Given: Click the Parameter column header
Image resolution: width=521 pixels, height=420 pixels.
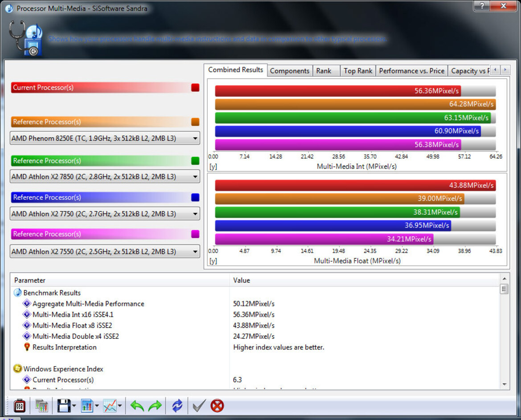Looking at the screenshot, I should coord(119,280).
